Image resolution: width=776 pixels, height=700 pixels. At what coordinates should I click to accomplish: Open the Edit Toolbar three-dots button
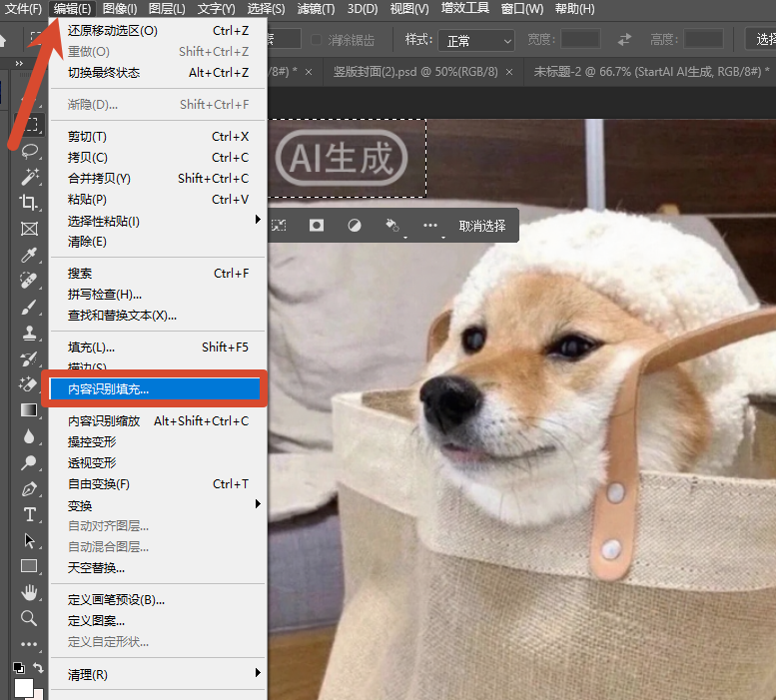point(29,644)
